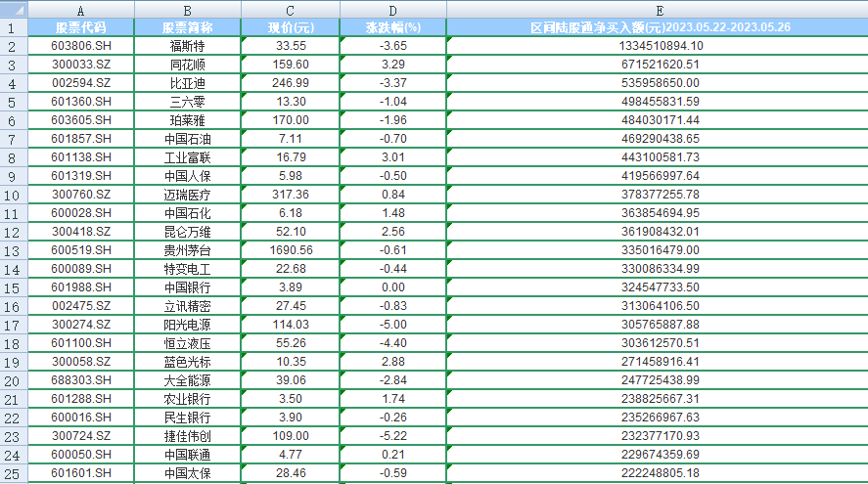Image resolution: width=868 pixels, height=484 pixels.
Task: Select column A header
Action: (81, 10)
